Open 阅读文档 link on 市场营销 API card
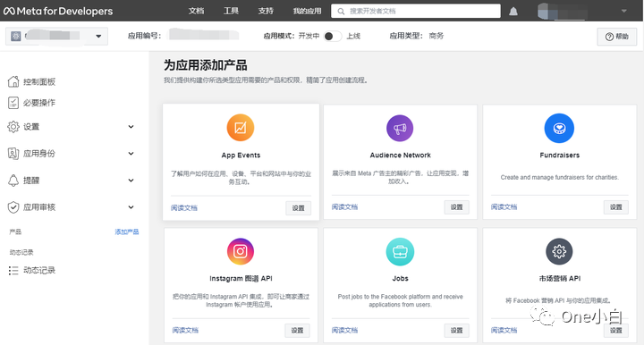The height and width of the screenshot is (345, 644). 504,330
